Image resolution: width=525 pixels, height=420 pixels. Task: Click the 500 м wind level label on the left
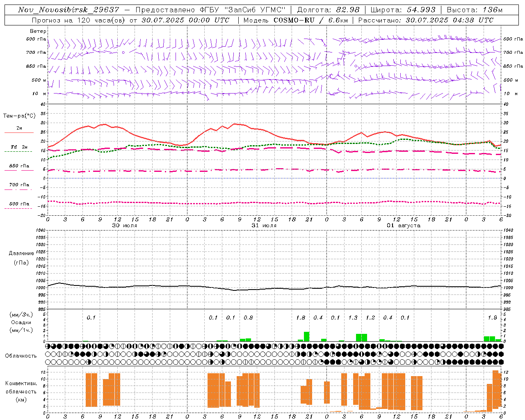click(39, 80)
